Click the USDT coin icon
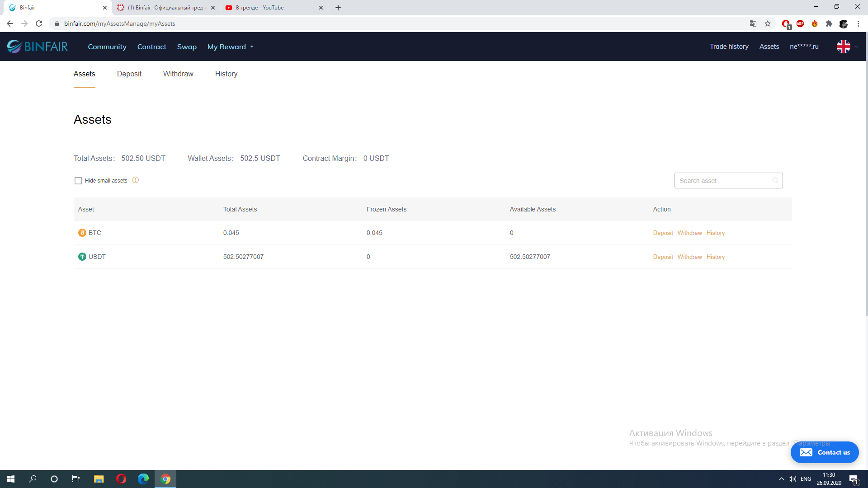 [82, 257]
